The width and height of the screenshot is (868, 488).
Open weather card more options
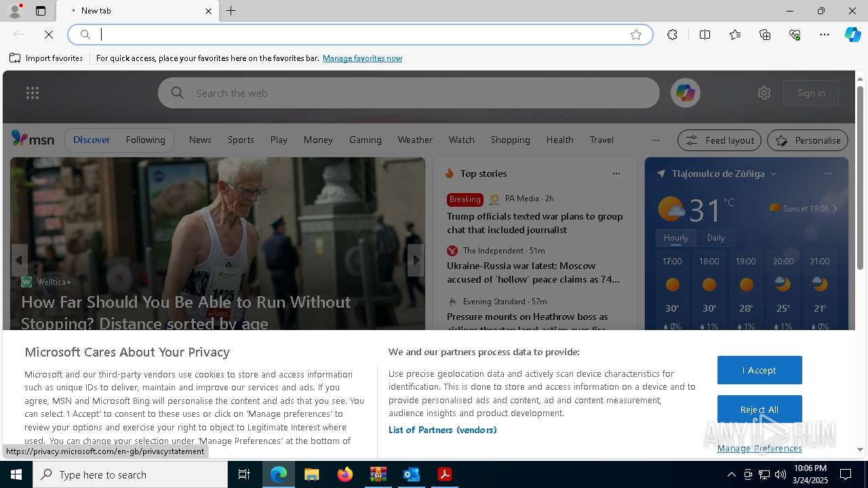(827, 174)
